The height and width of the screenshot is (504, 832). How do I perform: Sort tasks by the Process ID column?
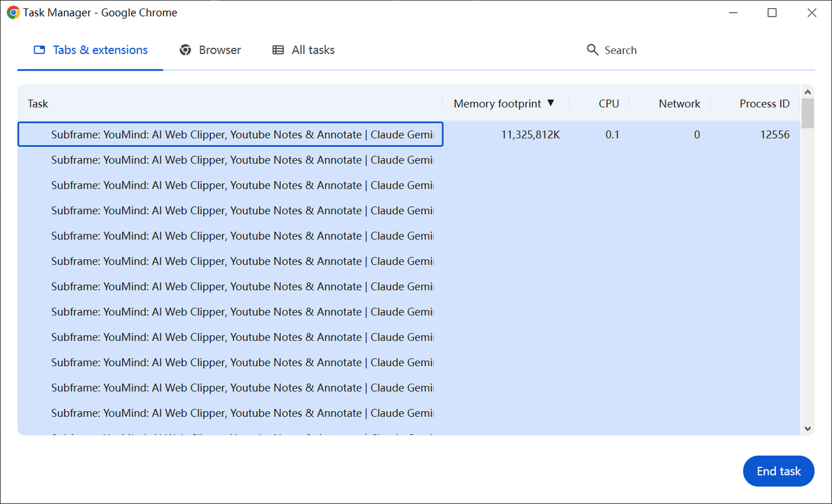(764, 103)
